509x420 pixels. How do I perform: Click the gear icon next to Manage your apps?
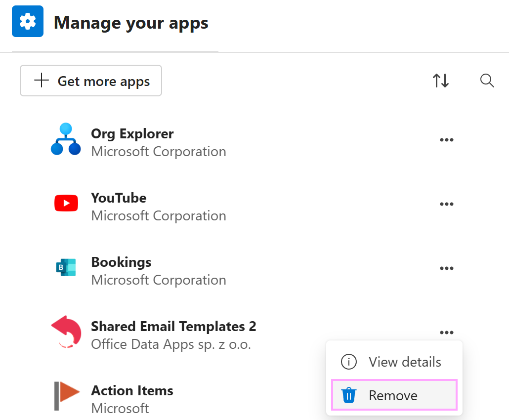pos(27,21)
